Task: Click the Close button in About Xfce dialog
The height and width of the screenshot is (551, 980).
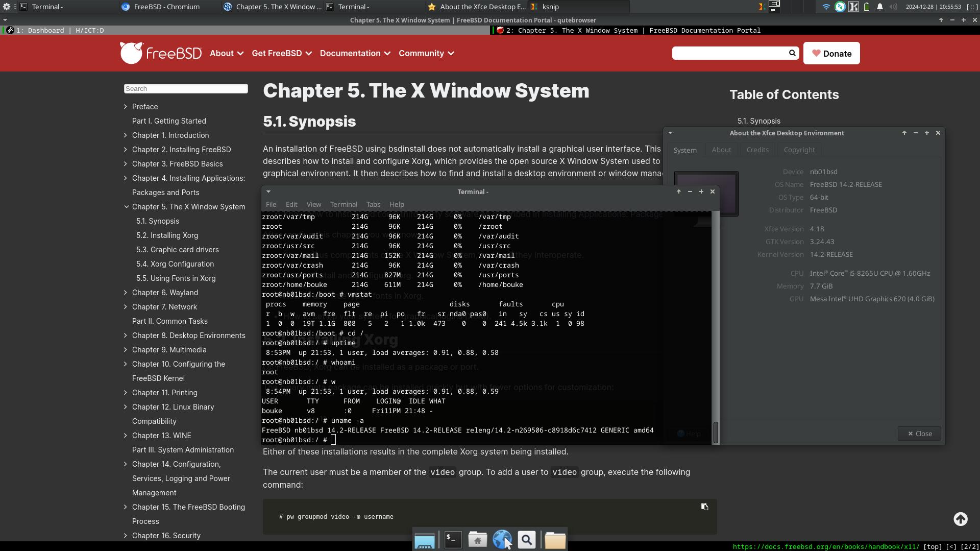Action: click(919, 434)
